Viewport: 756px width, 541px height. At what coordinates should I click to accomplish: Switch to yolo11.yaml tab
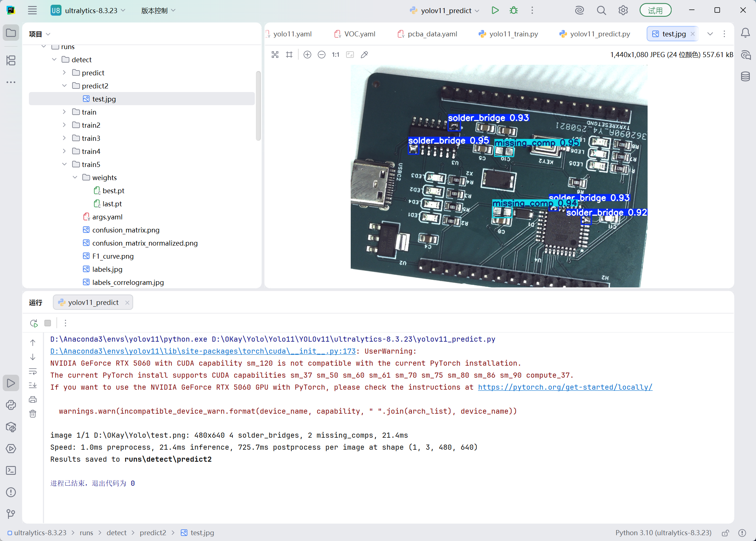(x=289, y=34)
